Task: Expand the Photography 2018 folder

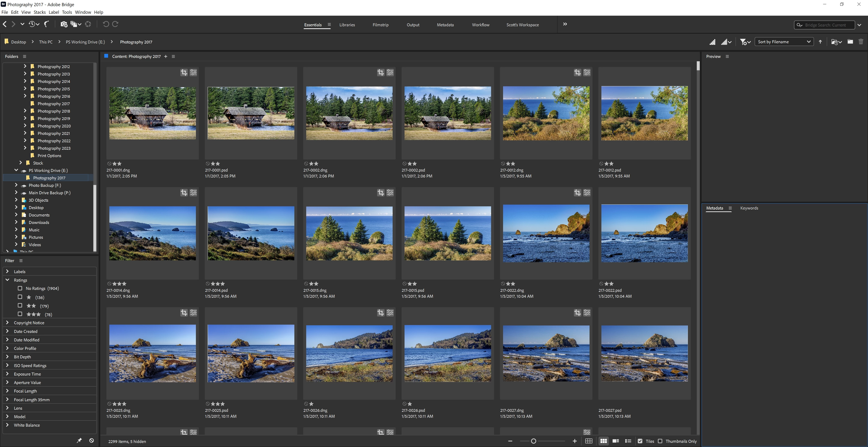Action: tap(25, 111)
